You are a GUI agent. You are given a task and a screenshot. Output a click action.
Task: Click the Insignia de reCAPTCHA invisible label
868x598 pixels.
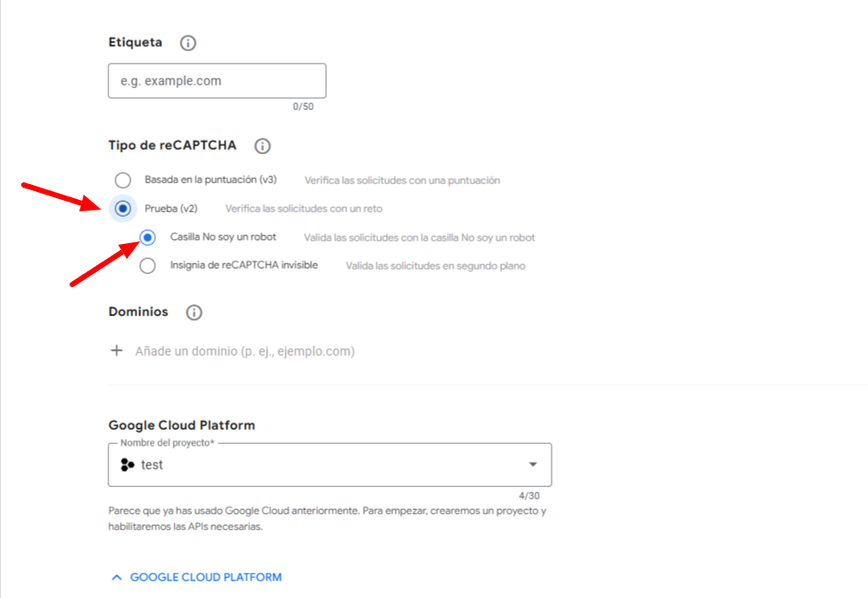point(244,265)
